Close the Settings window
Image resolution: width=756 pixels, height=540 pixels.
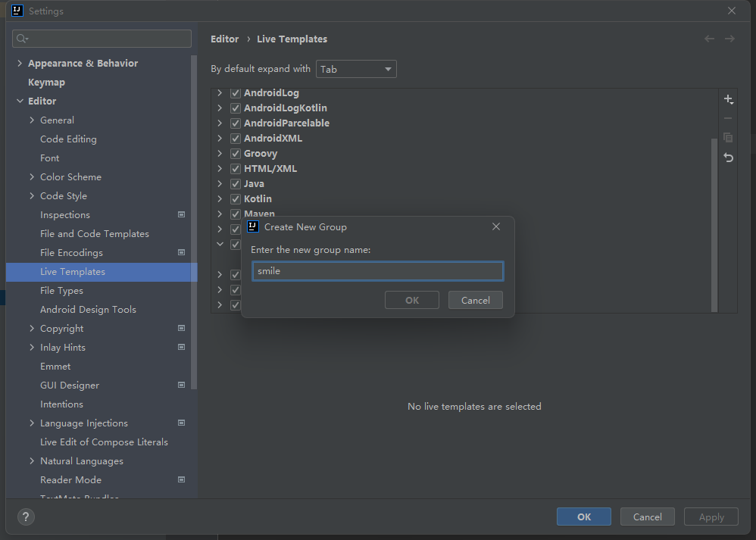click(x=732, y=11)
